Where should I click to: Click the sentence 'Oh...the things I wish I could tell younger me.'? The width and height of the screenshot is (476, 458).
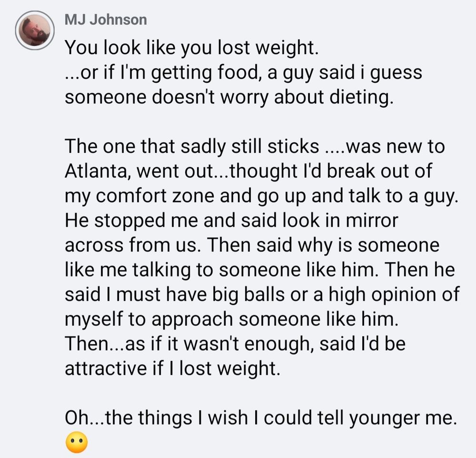tap(259, 418)
